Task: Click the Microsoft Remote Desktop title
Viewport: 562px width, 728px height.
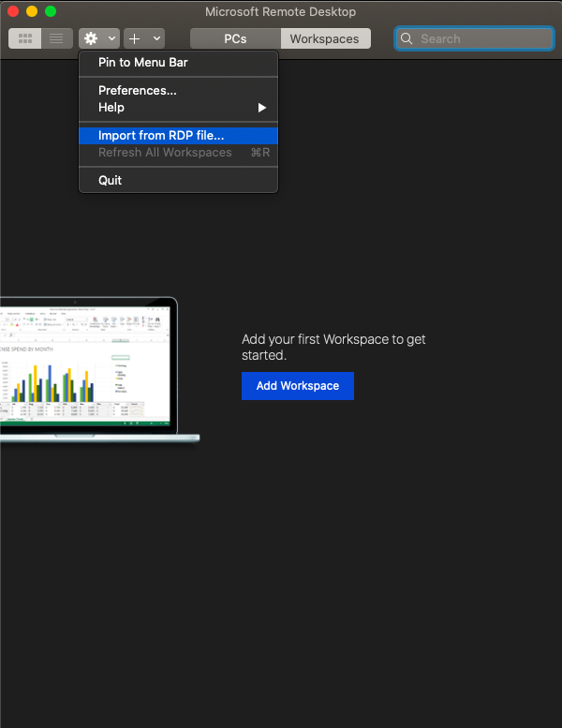Action: (x=281, y=11)
